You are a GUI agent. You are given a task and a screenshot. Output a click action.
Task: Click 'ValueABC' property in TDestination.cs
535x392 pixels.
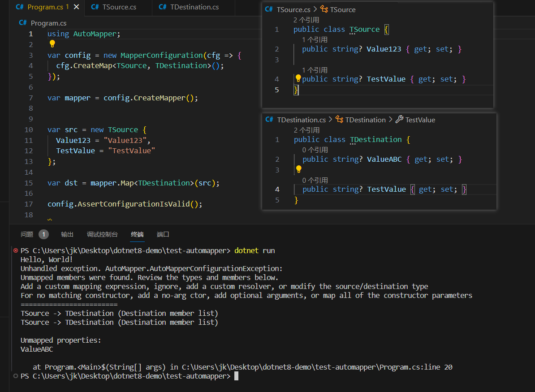(384, 159)
